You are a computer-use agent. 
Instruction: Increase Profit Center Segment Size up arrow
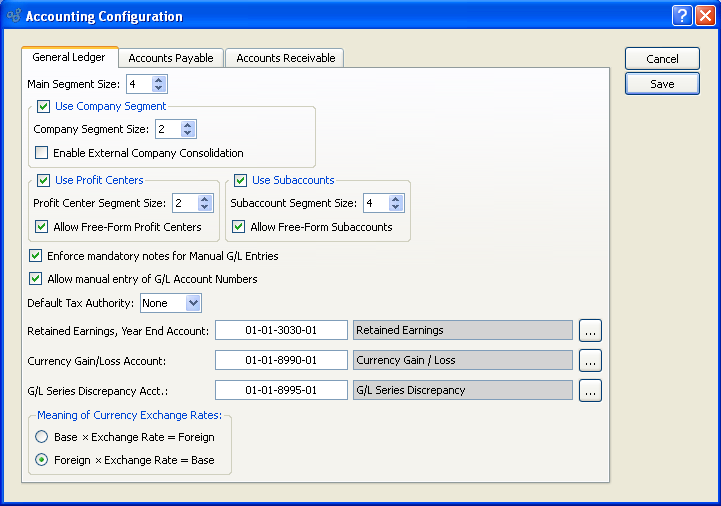(x=205, y=198)
